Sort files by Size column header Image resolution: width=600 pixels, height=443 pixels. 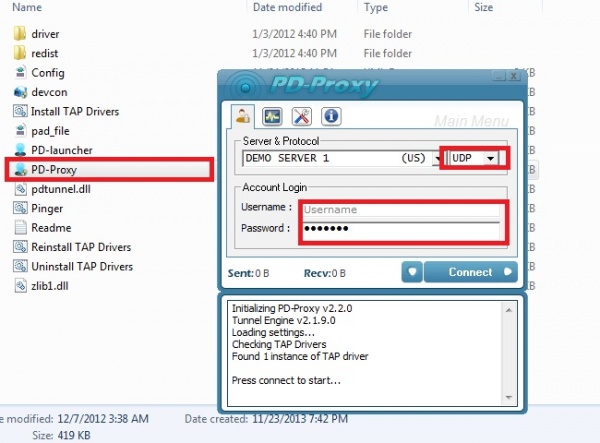pos(484,7)
